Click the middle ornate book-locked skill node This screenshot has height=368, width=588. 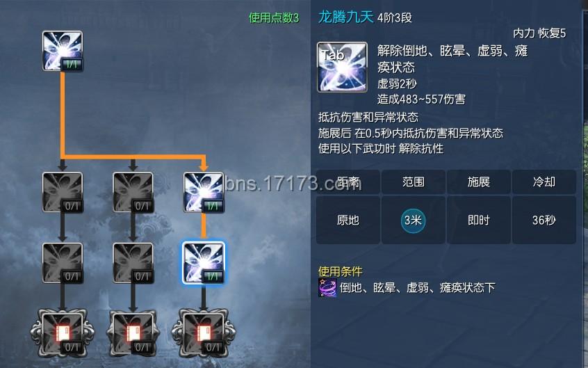pos(133,333)
